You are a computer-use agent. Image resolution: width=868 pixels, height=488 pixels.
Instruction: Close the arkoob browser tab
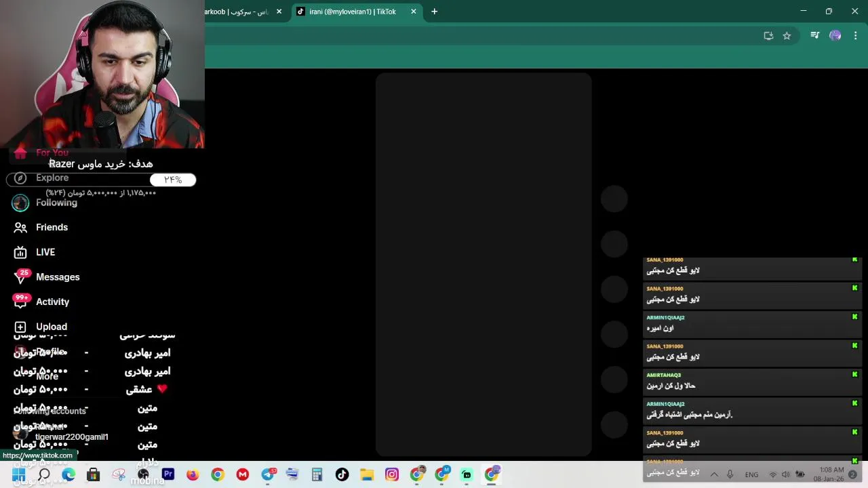[279, 12]
